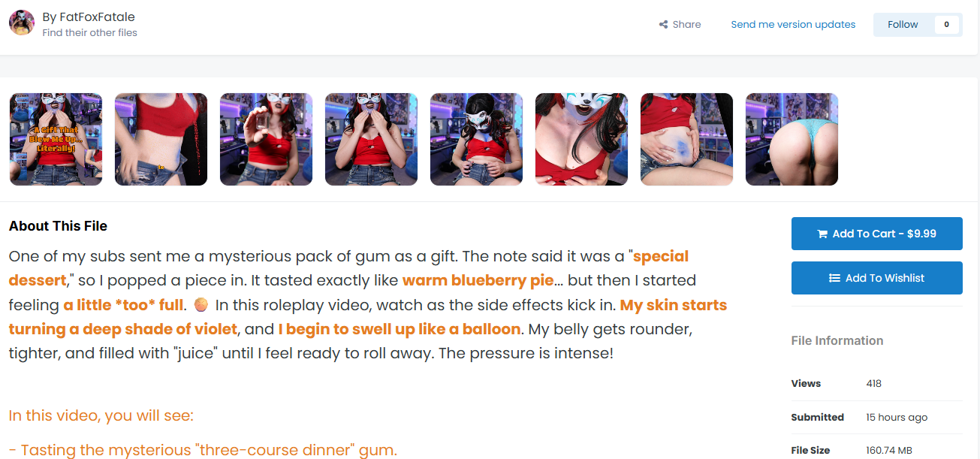
Task: Click the share arrow icon
Action: 664,25
